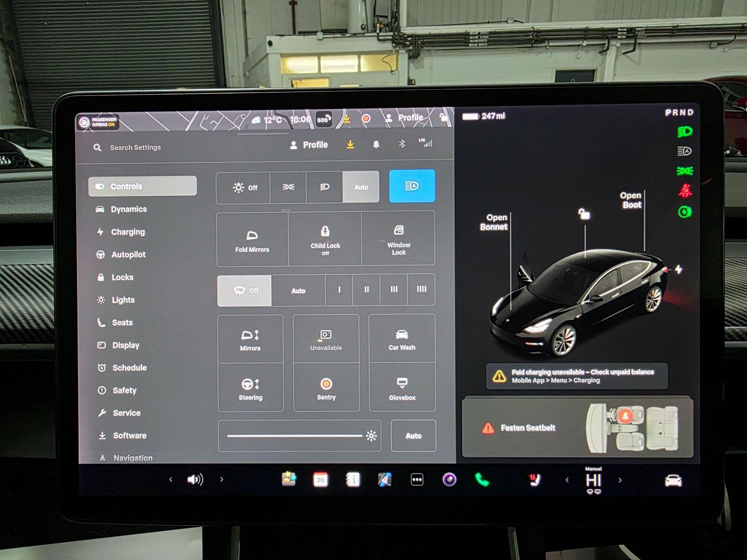747x560 pixels.
Task: Tap the Bluetooth icon in settings header
Action: 402,144
